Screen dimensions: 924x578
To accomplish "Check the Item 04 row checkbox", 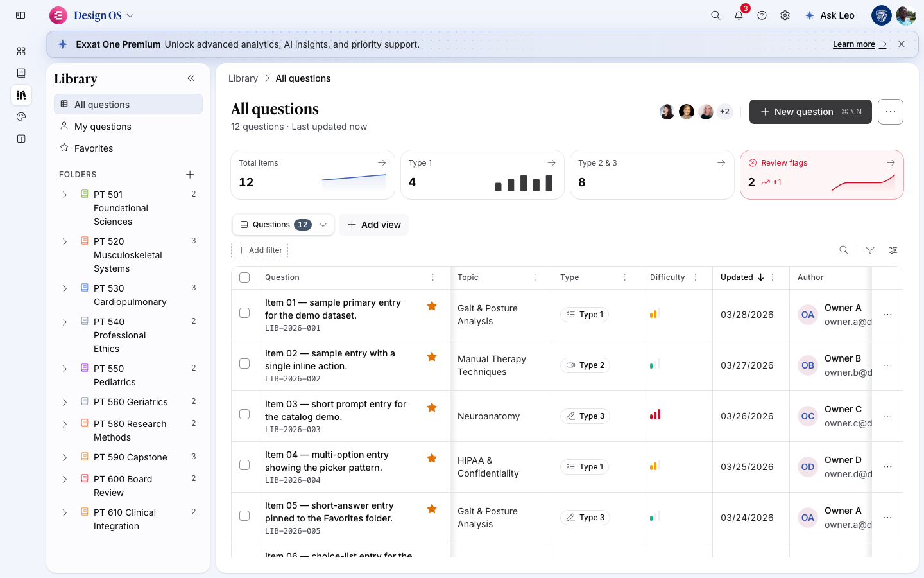I will [244, 465].
